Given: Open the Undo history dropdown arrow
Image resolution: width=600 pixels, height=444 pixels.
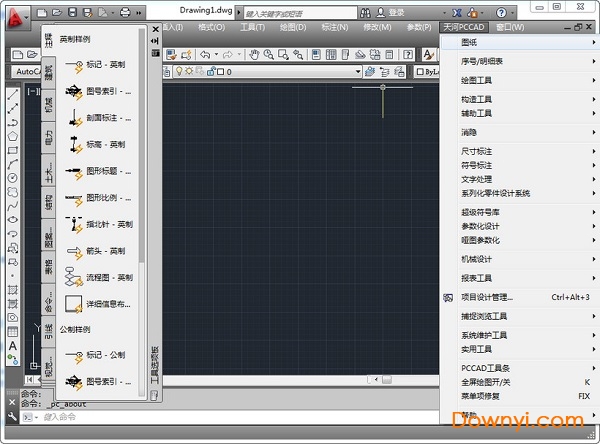Looking at the screenshot, I should point(216,55).
